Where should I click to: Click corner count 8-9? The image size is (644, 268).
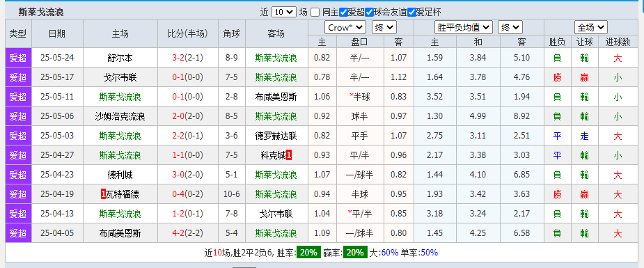pos(232,58)
